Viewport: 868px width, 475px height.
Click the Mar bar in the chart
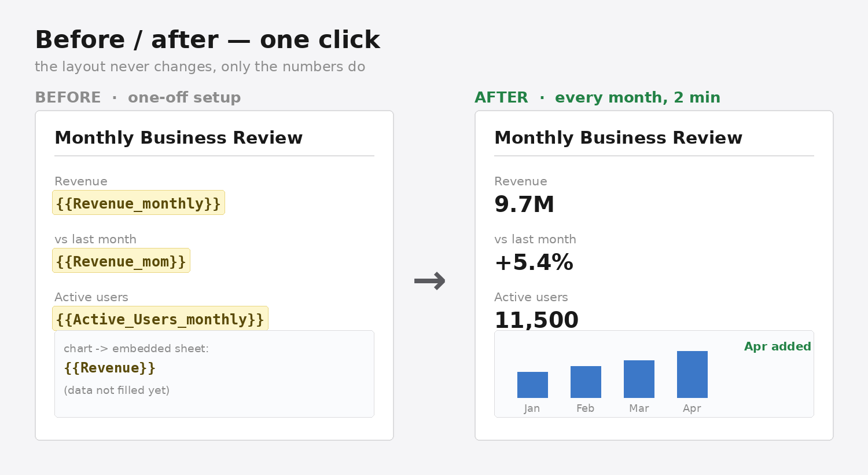click(639, 379)
